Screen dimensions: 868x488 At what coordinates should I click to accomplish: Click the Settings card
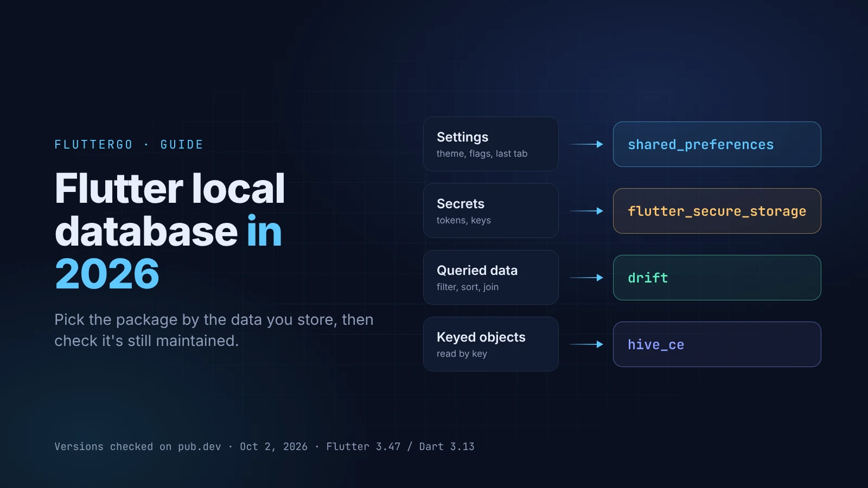(490, 144)
